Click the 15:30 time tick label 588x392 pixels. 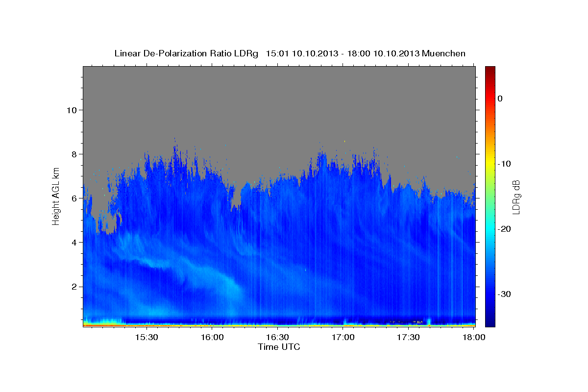147,338
